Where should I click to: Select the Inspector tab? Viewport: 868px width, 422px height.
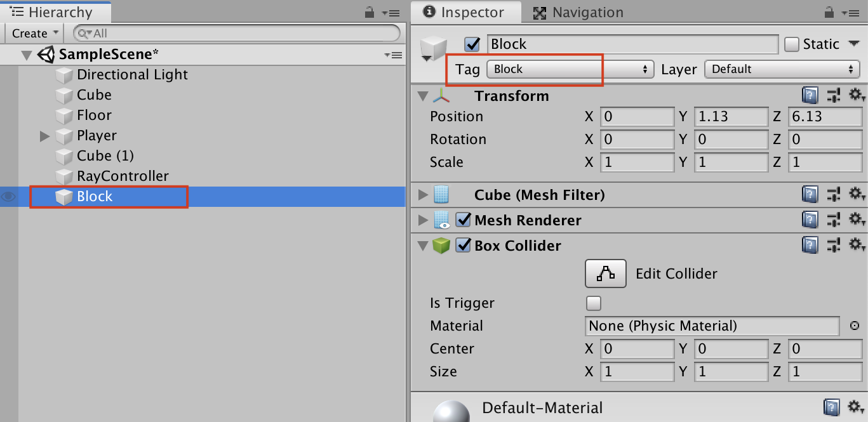(464, 13)
